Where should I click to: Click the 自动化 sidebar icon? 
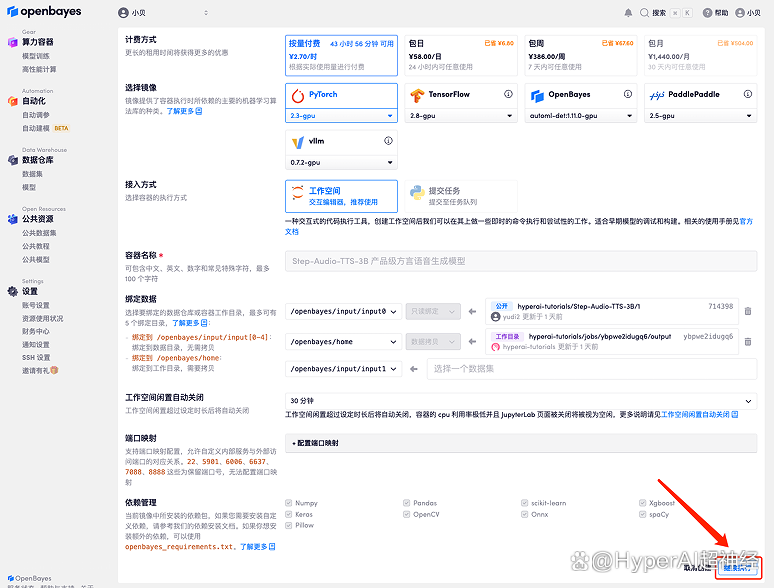coord(12,101)
